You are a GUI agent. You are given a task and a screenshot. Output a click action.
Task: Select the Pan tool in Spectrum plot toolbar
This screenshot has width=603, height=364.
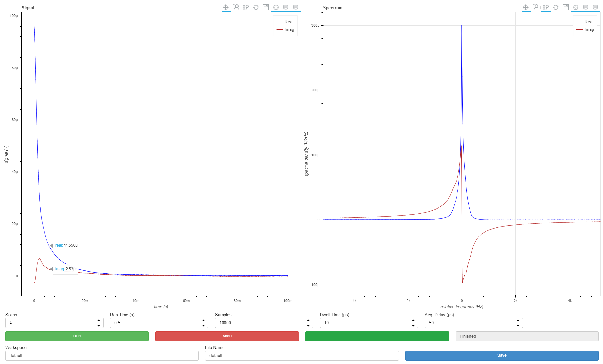coord(526,7)
